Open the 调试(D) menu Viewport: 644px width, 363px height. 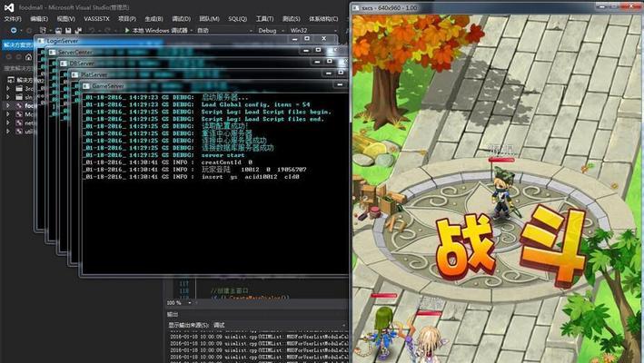[181, 19]
